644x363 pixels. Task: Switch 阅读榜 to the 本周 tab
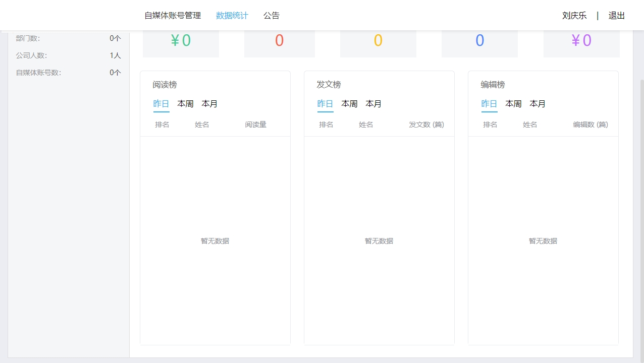pyautogui.click(x=185, y=104)
